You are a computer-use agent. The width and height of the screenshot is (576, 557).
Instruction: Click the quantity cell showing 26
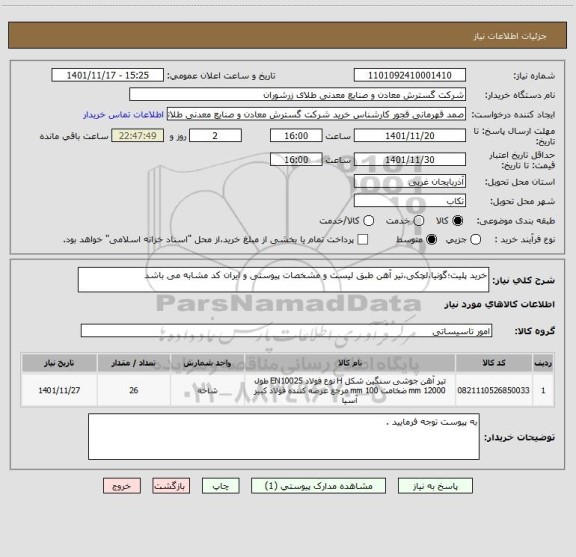[134, 390]
